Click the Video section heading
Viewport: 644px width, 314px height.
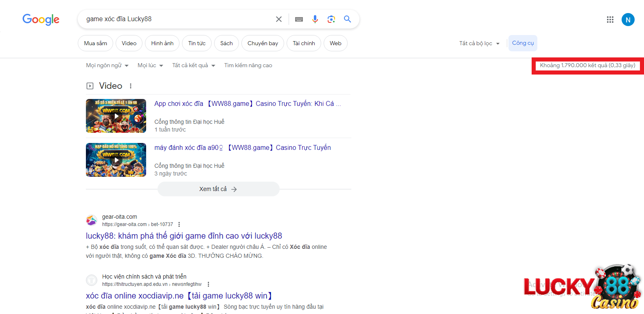pyautogui.click(x=111, y=86)
